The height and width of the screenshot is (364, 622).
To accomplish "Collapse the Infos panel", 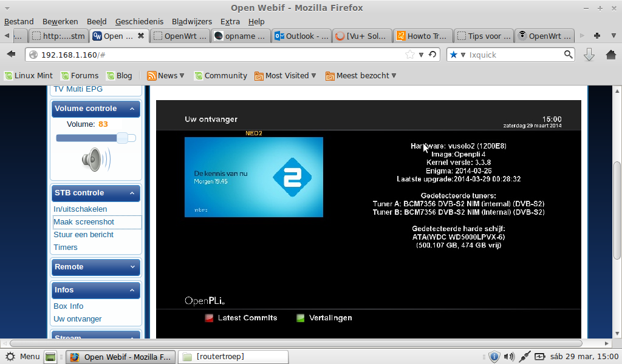I will (x=132, y=290).
